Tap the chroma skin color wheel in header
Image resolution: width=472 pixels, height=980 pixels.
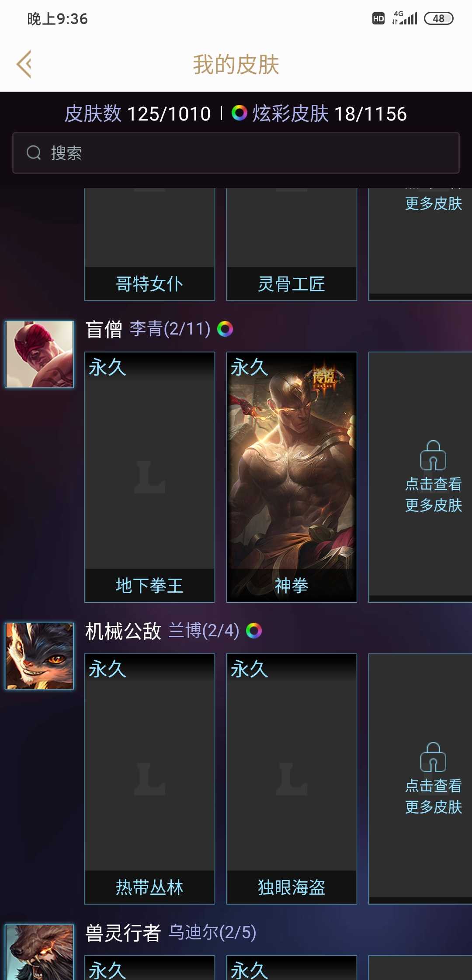click(x=239, y=113)
